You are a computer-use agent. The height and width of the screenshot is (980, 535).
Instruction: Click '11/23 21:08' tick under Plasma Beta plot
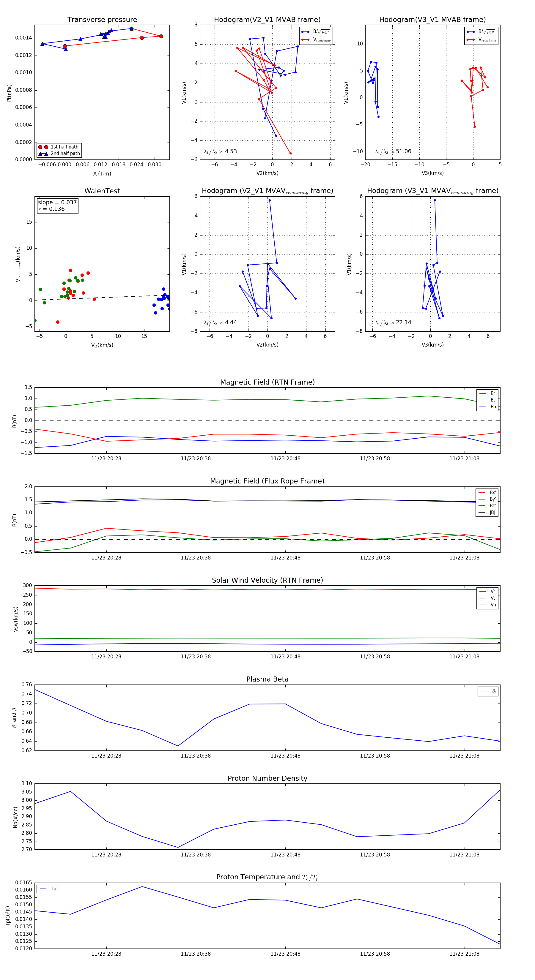pos(464,755)
